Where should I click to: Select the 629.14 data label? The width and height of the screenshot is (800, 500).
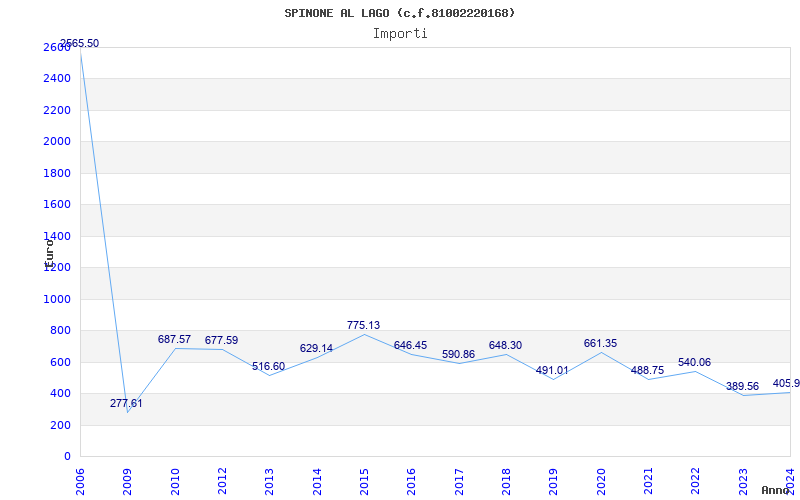click(x=316, y=348)
